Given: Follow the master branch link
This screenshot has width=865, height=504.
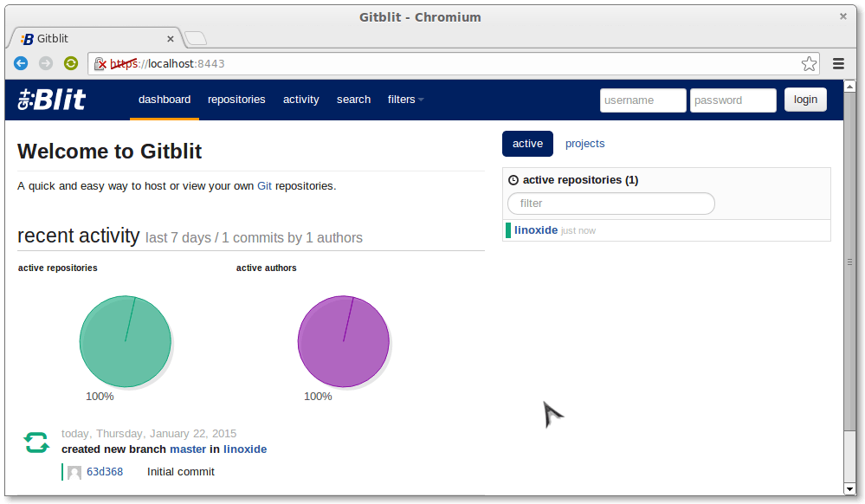Looking at the screenshot, I should click(188, 449).
